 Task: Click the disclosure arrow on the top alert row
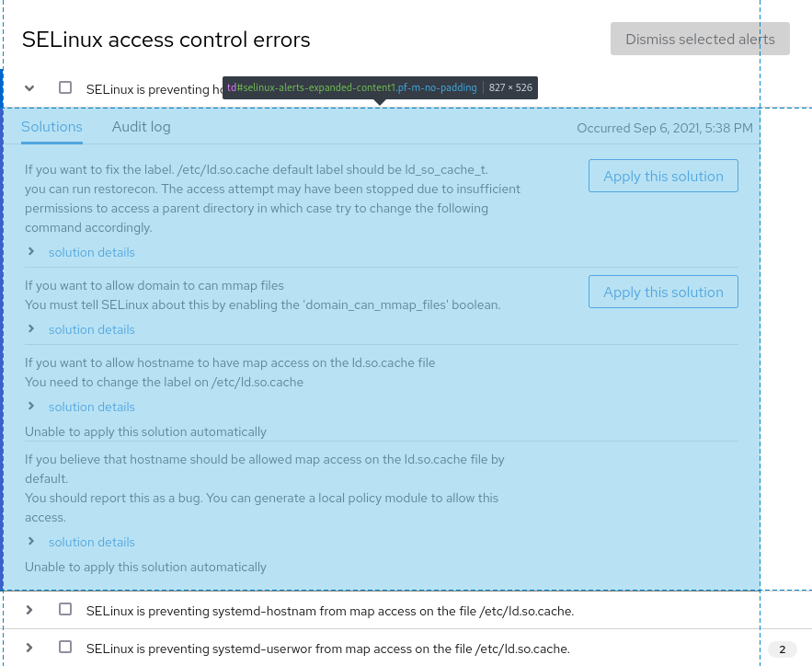29,87
